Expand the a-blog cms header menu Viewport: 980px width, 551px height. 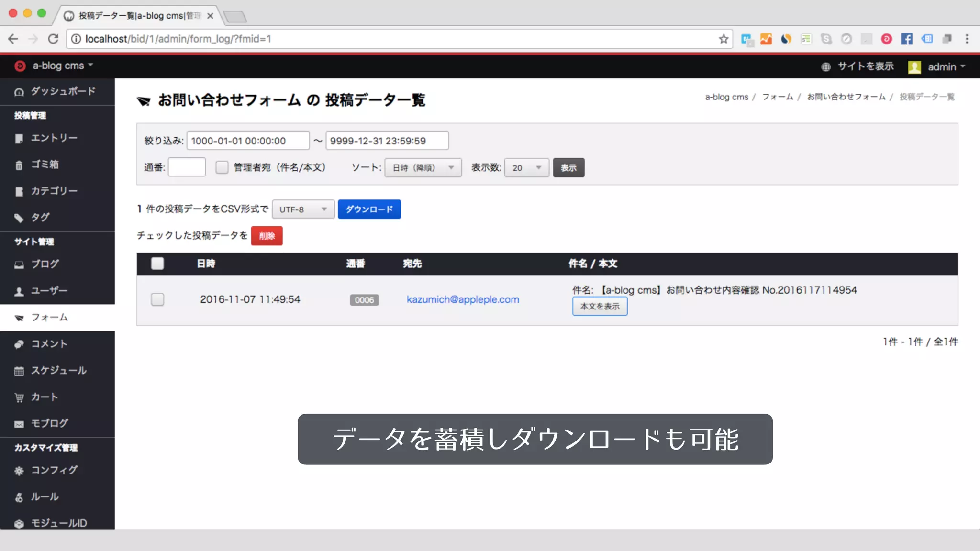pos(63,66)
